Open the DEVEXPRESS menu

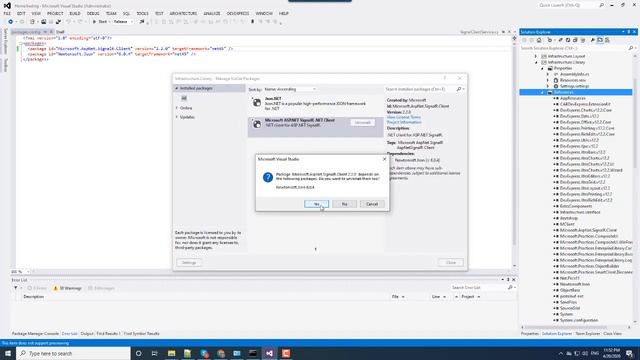pyautogui.click(x=238, y=13)
